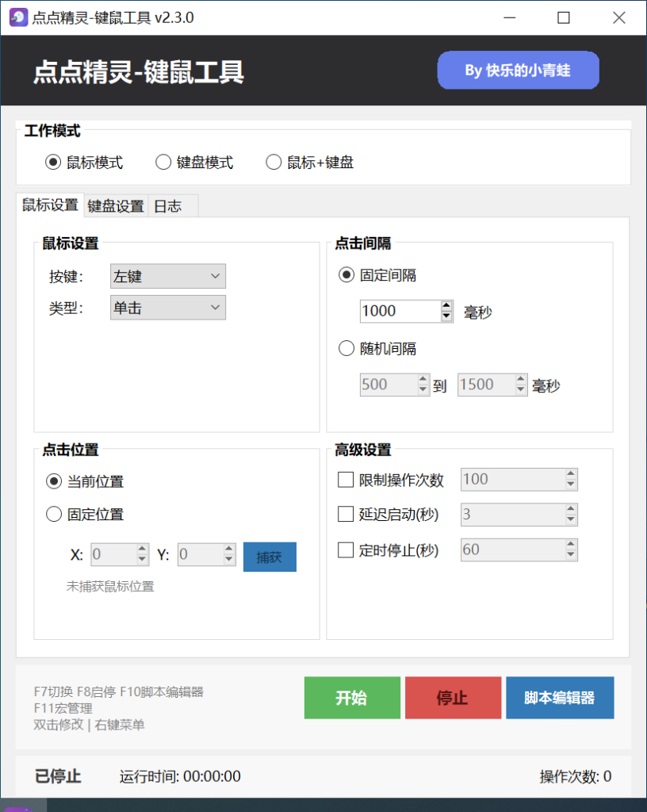Select 固定位置 as click position
647x812 pixels.
[53, 514]
